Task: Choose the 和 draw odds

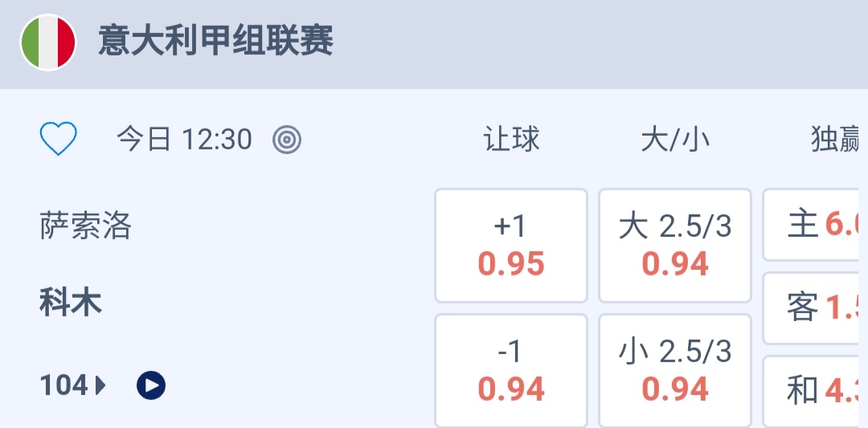Action: pyautogui.click(x=816, y=390)
